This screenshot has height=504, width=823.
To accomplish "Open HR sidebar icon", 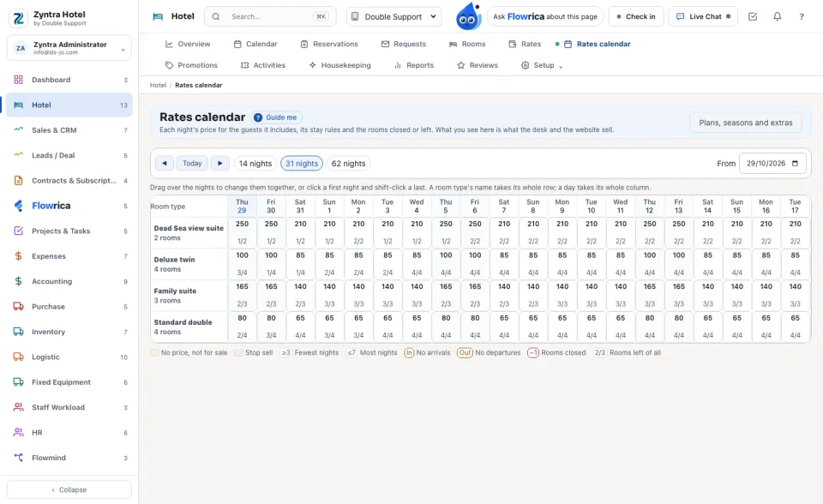I will coord(18,432).
